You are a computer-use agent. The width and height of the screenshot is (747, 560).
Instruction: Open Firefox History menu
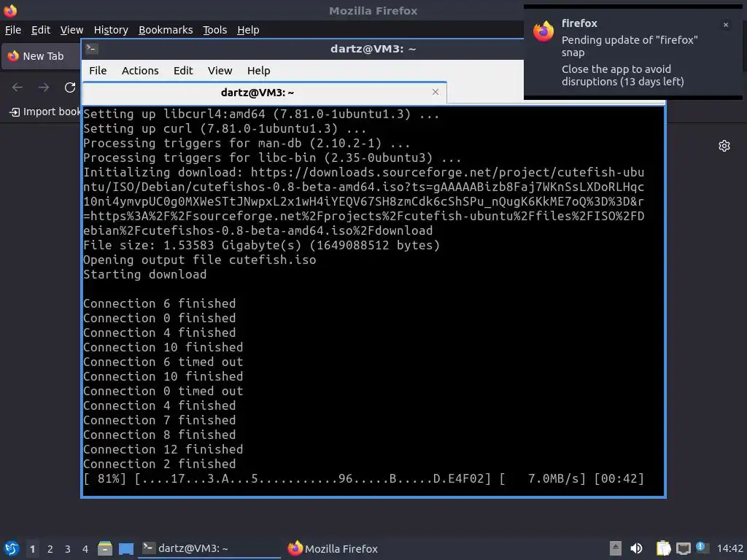(x=111, y=30)
